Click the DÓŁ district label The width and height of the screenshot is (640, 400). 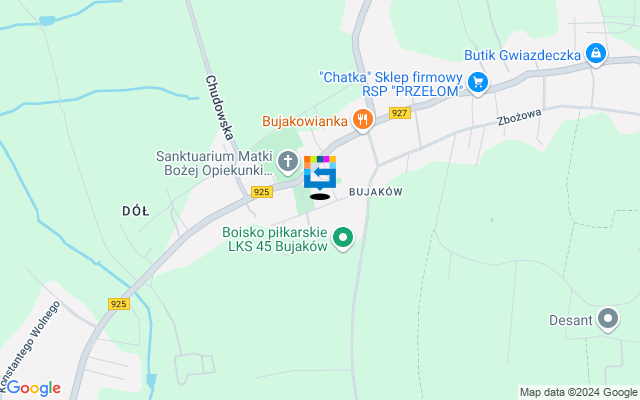136,211
